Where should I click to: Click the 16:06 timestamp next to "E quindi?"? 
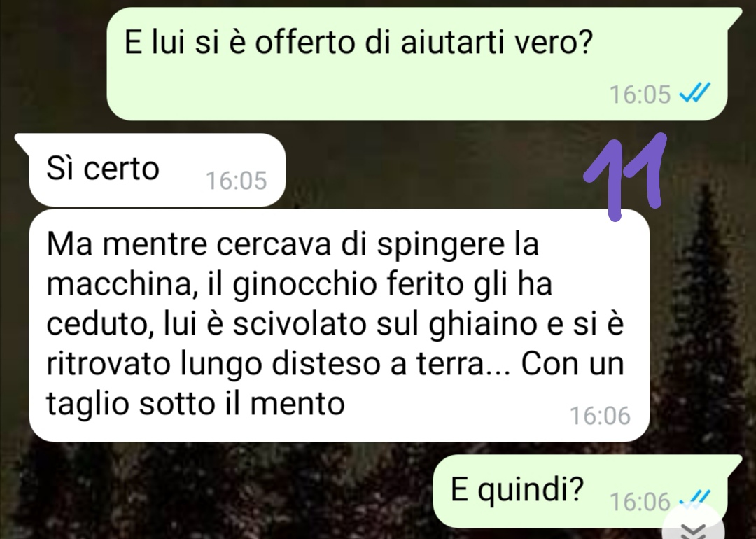pyautogui.click(x=640, y=502)
